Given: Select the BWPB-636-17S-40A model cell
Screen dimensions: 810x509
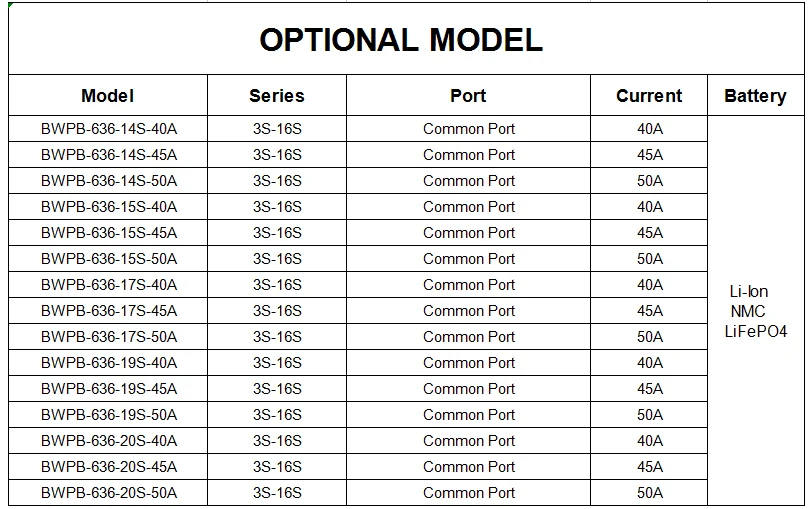Looking at the screenshot, I should coord(109,285).
